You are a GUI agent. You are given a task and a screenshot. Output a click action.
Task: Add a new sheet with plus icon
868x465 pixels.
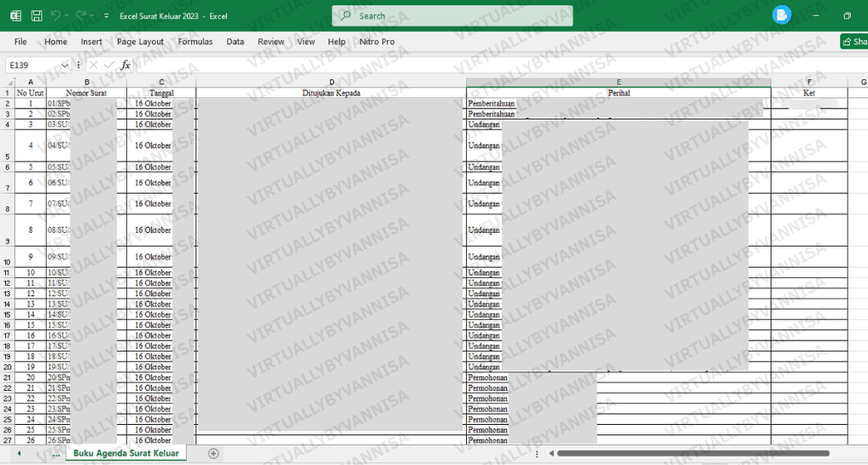point(213,454)
